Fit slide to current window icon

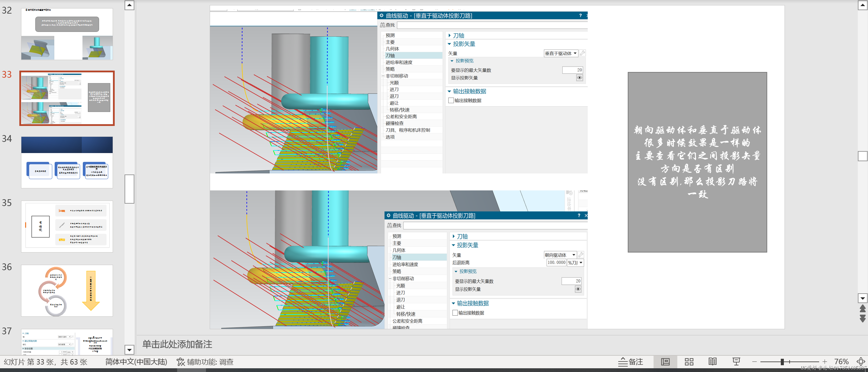pyautogui.click(x=861, y=362)
